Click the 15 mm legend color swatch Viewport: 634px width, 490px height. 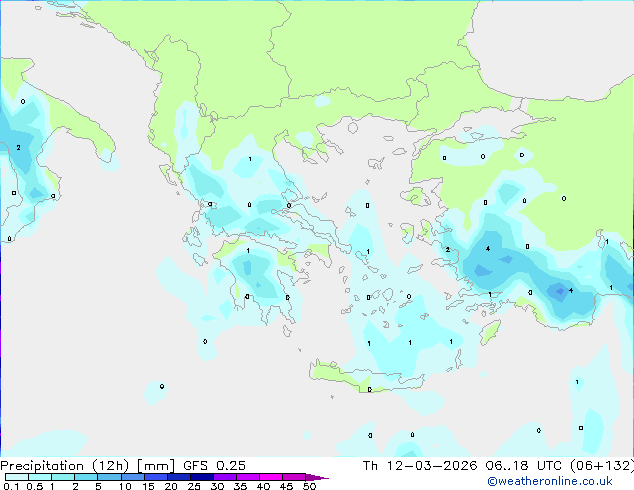[x=155, y=477]
